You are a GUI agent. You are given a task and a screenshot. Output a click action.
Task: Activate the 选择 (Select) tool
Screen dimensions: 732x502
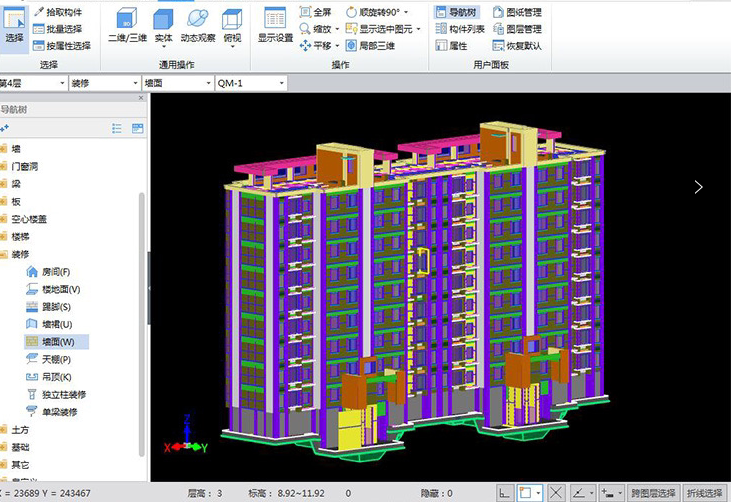click(14, 27)
